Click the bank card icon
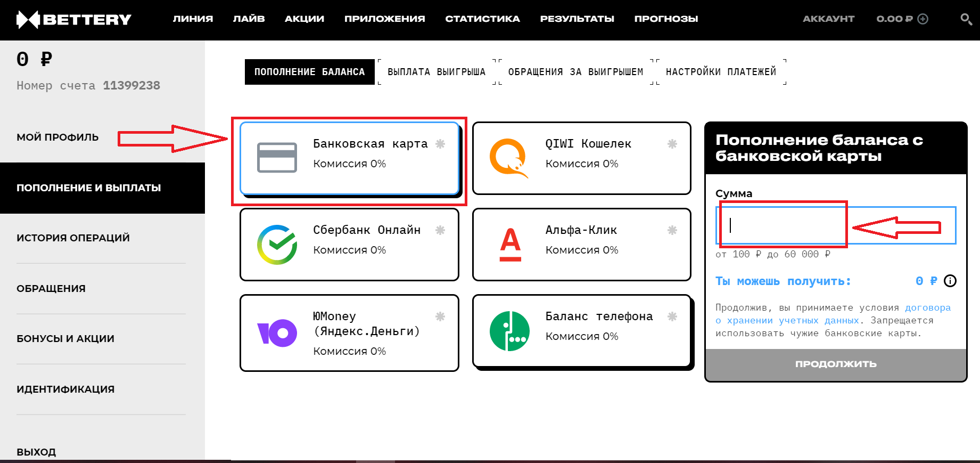The image size is (980, 463). click(x=277, y=158)
